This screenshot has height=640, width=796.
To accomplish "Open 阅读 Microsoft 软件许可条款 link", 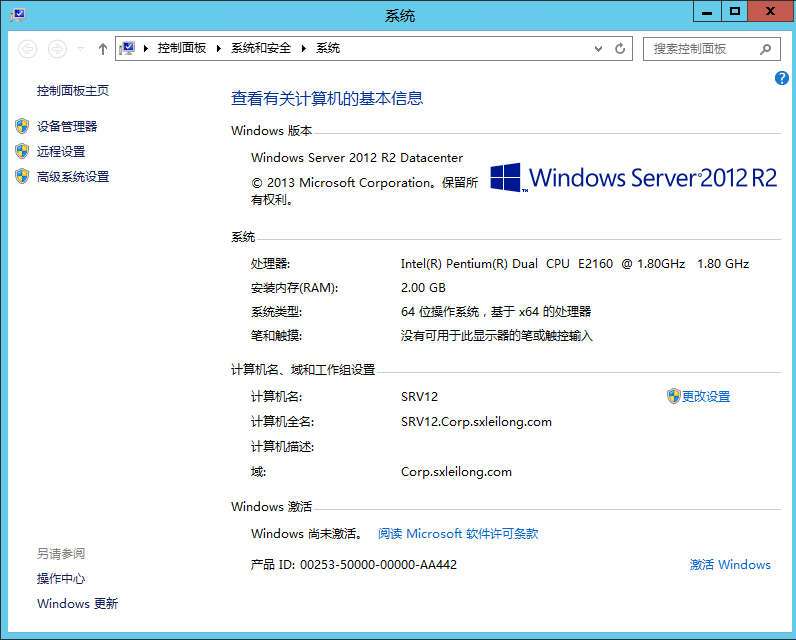I will 458,533.
